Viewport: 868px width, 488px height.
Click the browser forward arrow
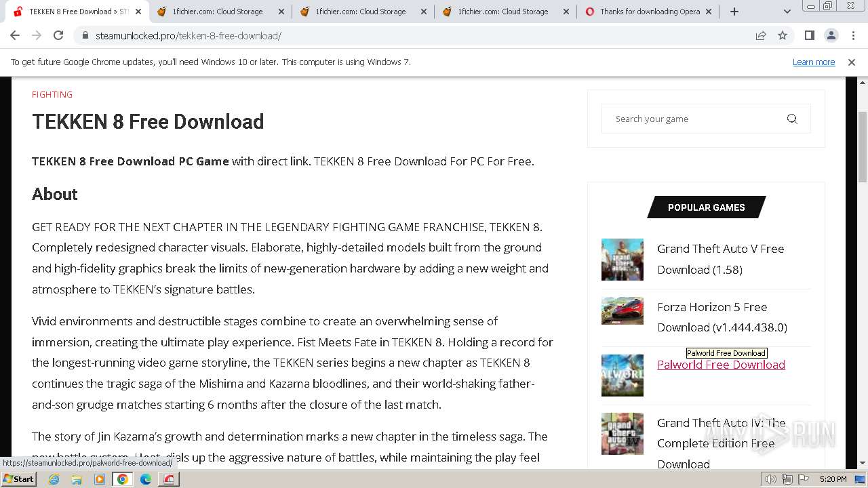37,36
